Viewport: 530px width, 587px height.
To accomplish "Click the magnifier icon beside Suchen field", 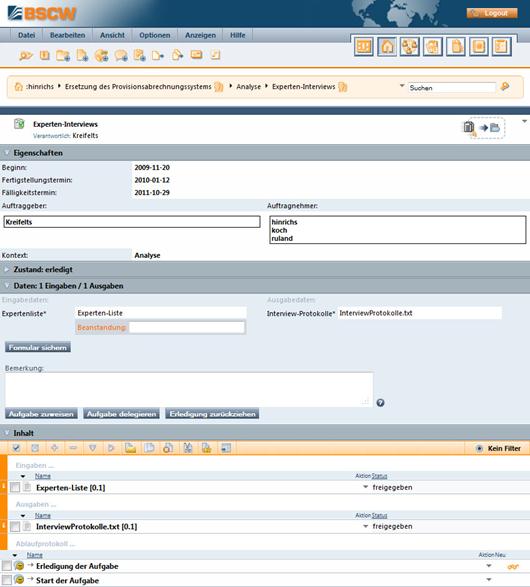I will click(505, 87).
